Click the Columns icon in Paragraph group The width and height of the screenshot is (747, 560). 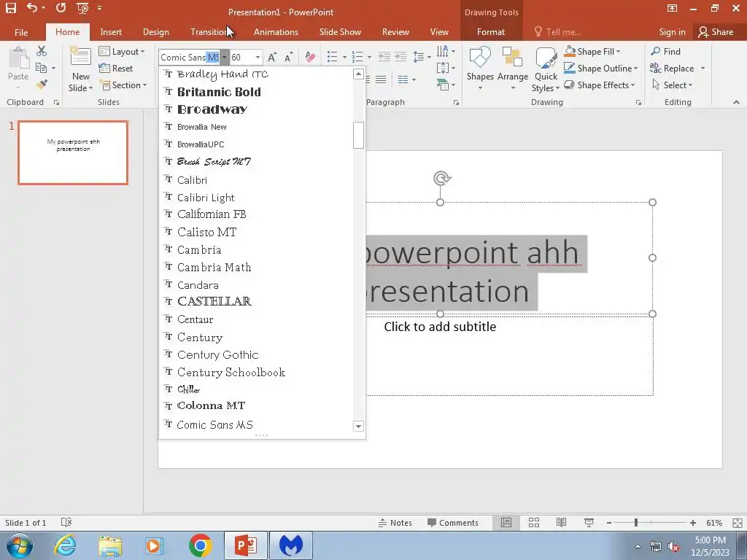403,79
